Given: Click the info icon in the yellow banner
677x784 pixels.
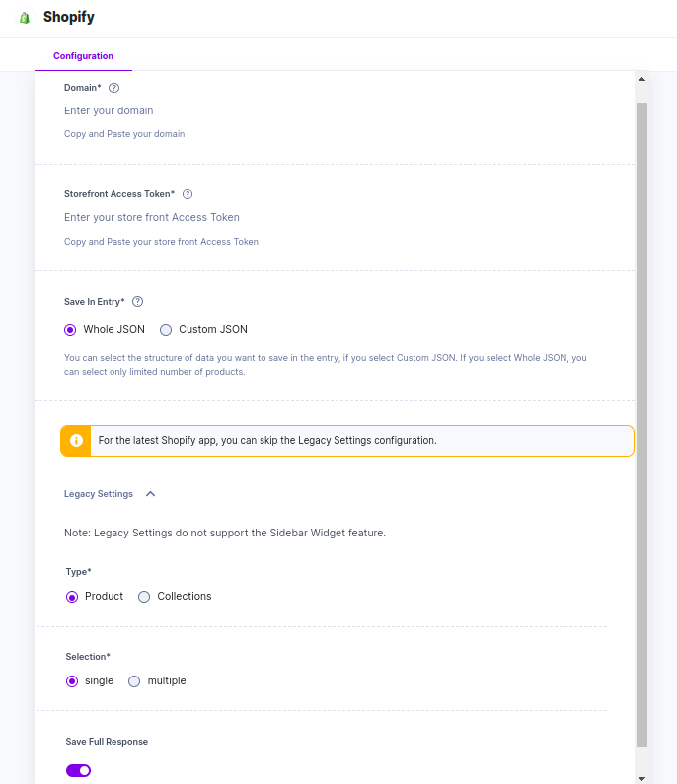Looking at the screenshot, I should pos(76,441).
